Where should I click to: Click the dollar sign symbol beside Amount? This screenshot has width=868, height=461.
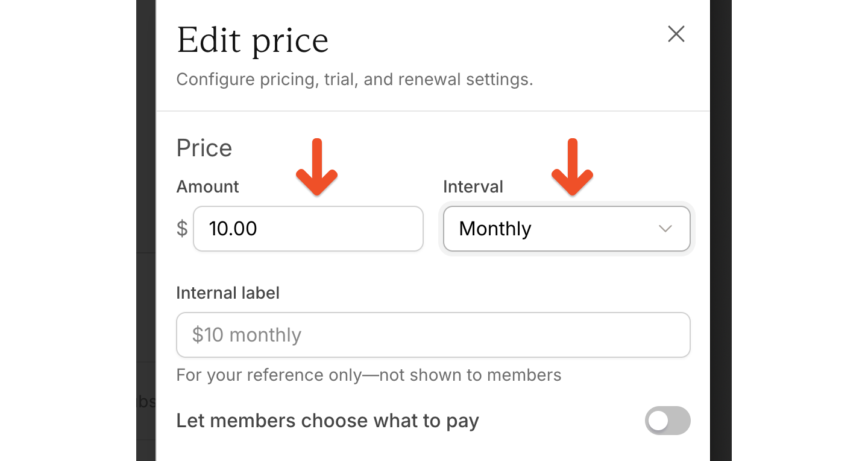click(x=181, y=229)
